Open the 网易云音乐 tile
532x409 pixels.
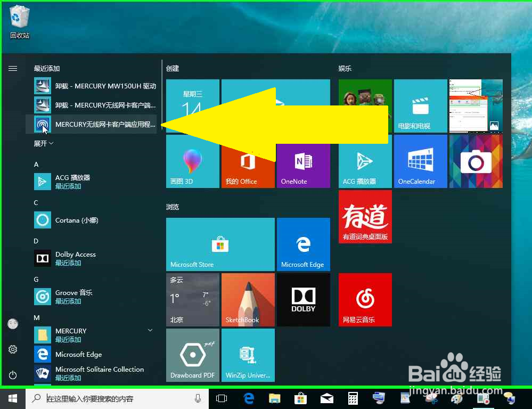(365, 300)
